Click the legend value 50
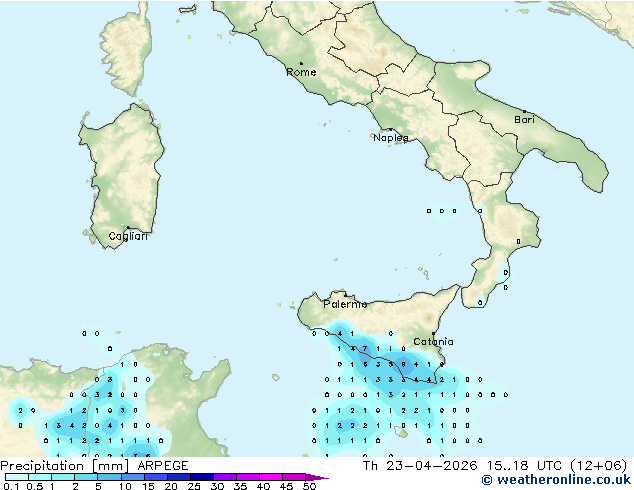The height and width of the screenshot is (490, 634). tap(309, 486)
